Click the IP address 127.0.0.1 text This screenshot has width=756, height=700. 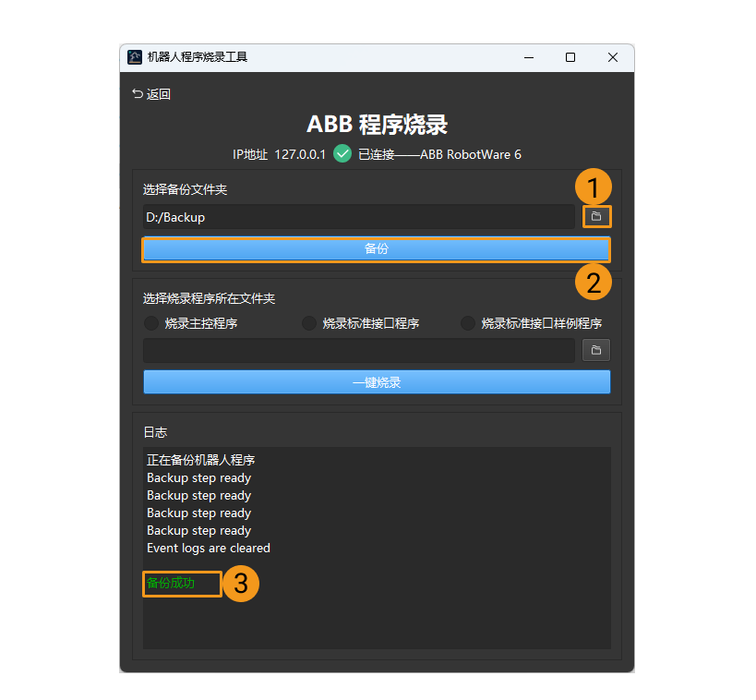299,153
